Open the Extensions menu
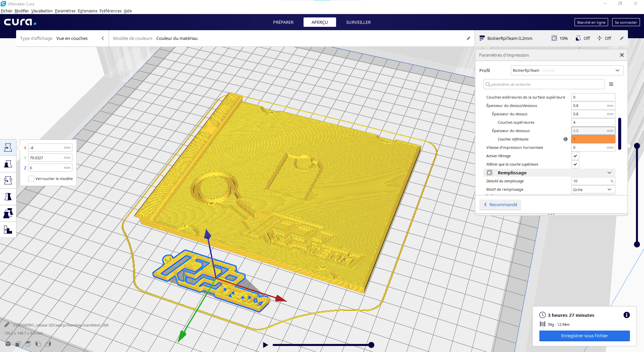Viewport: 644px width, 352px height. click(88, 11)
